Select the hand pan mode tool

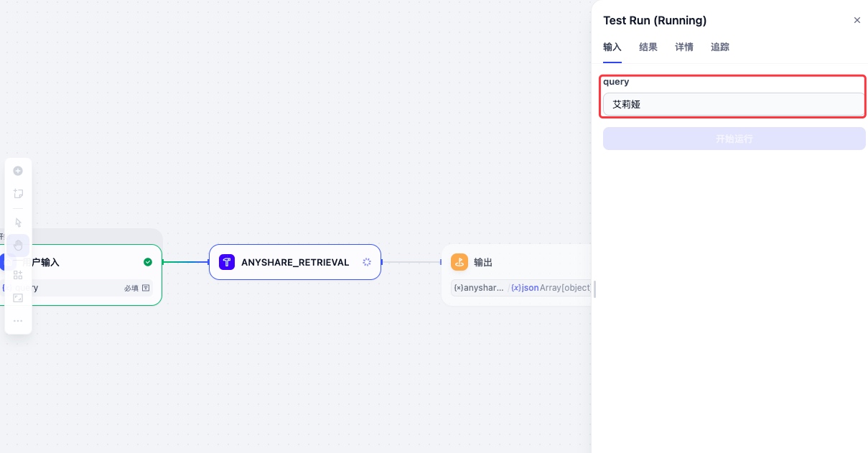19,246
